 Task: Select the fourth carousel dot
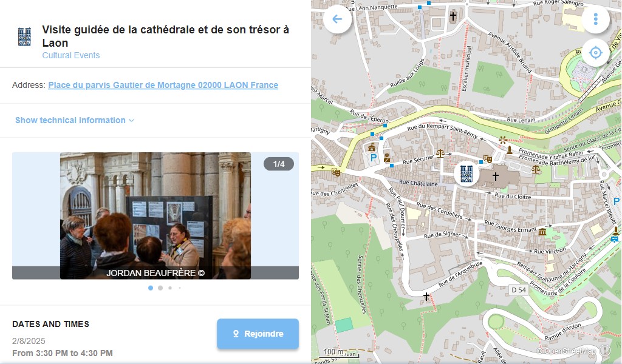click(180, 288)
